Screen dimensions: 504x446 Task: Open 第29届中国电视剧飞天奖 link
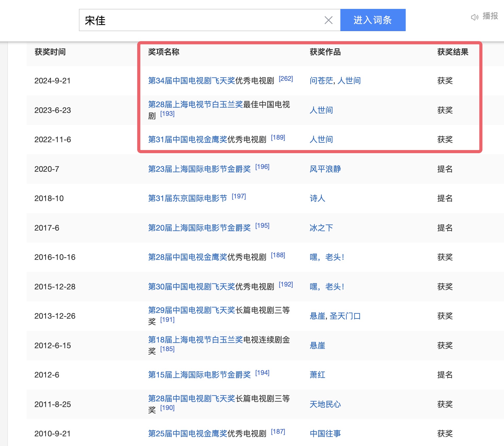pyautogui.click(x=192, y=310)
